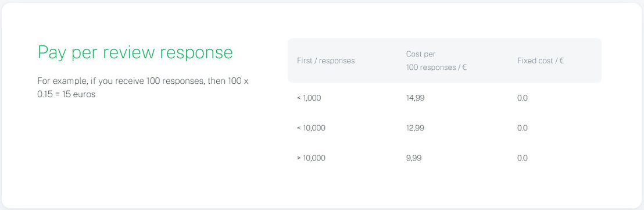Select the '> 10,000' table cell
Viewport: 644px width, 210px height.
311,158
